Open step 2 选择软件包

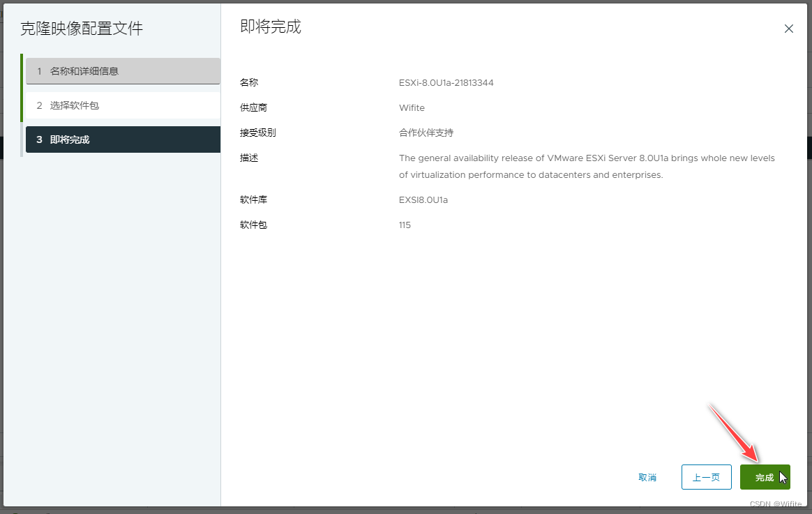coord(123,105)
